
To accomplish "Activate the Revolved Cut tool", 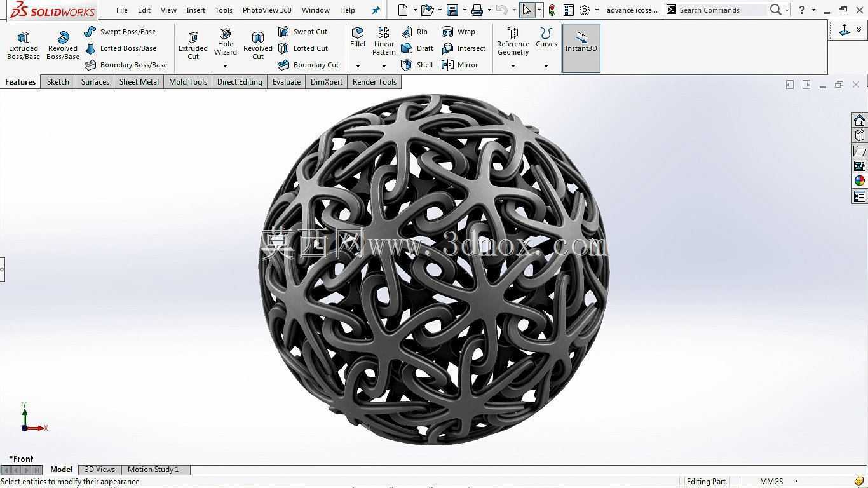I will click(x=258, y=45).
